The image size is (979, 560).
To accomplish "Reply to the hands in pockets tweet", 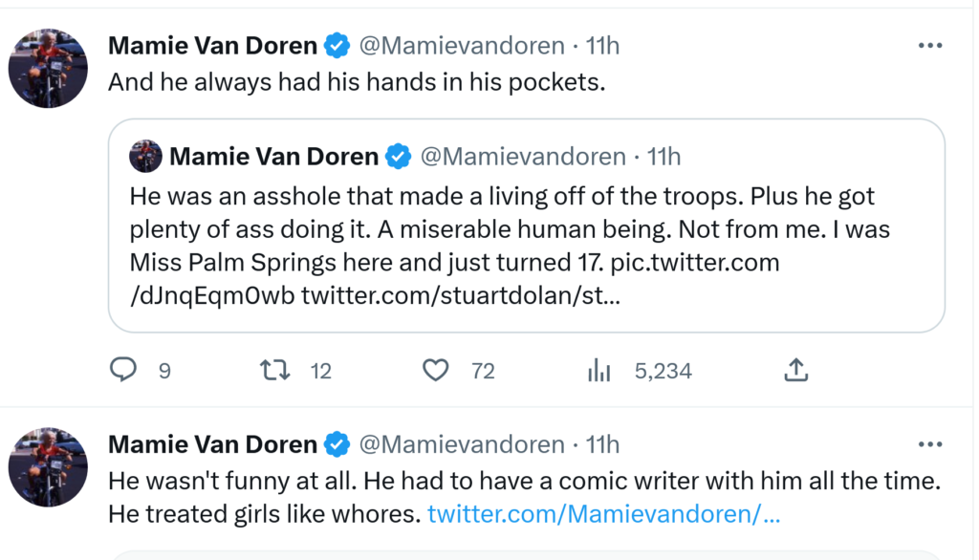I will pos(123,370).
